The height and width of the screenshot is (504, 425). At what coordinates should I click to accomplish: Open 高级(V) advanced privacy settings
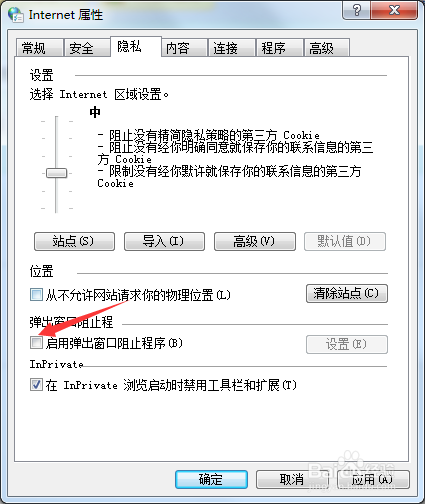(x=255, y=241)
